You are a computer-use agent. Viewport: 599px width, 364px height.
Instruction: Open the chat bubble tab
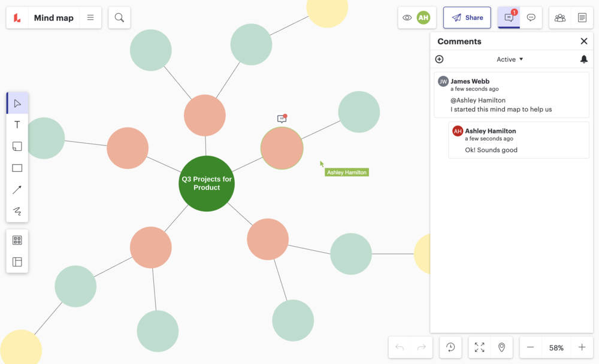tap(531, 18)
